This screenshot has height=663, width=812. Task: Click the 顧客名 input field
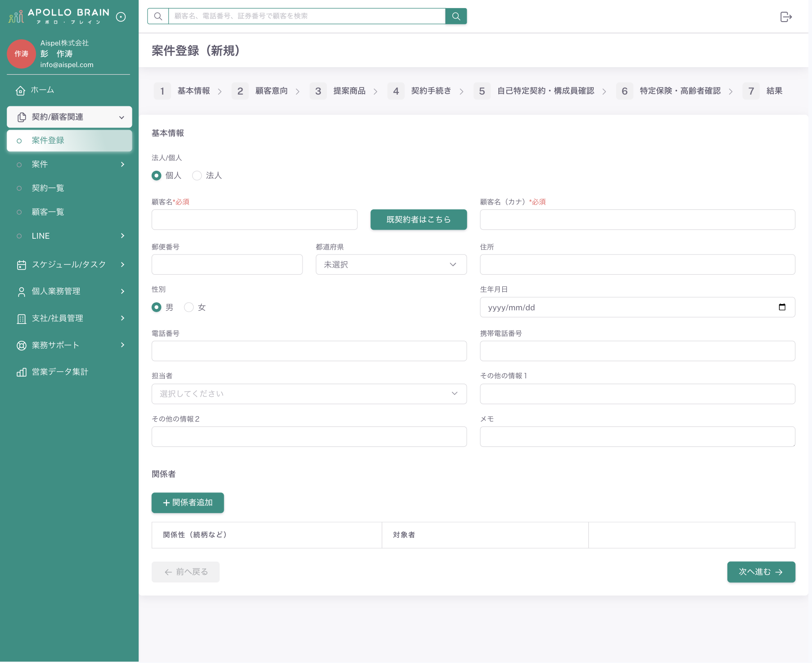point(254,219)
